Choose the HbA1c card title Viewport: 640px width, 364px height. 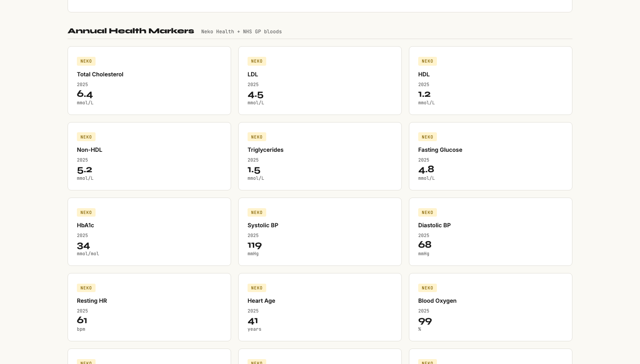[x=85, y=226]
